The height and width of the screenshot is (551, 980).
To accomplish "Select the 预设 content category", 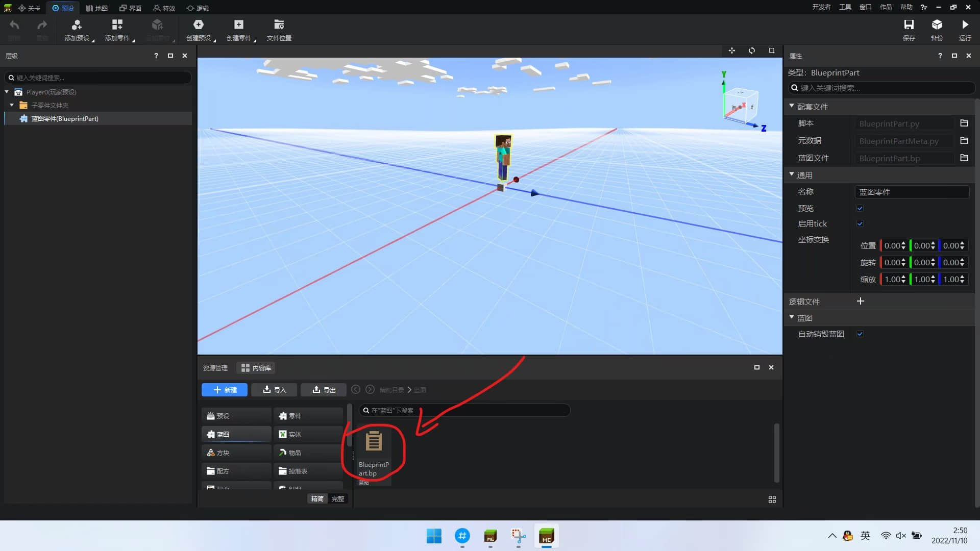I will 236,416.
